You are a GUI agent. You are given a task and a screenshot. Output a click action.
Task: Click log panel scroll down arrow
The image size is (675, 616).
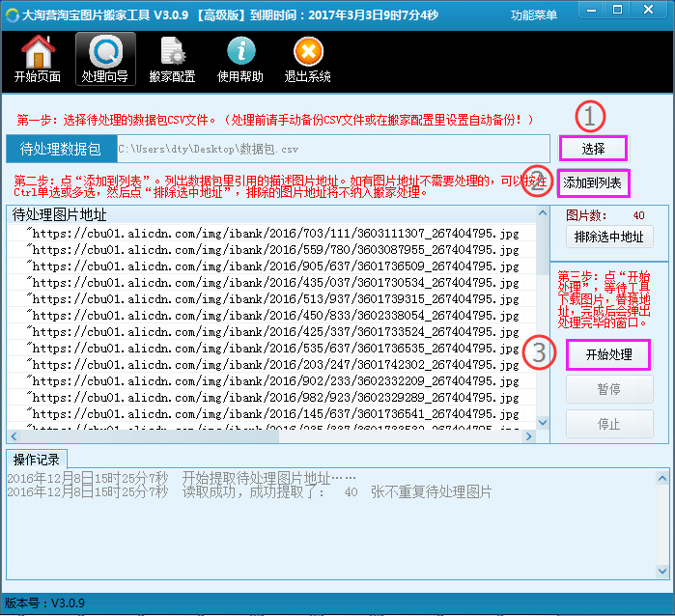(x=662, y=572)
